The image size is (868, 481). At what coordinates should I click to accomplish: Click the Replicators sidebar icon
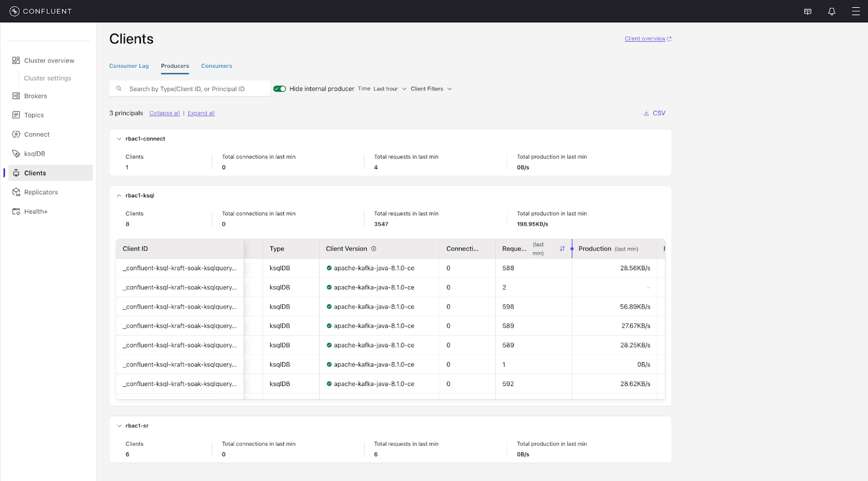click(16, 192)
